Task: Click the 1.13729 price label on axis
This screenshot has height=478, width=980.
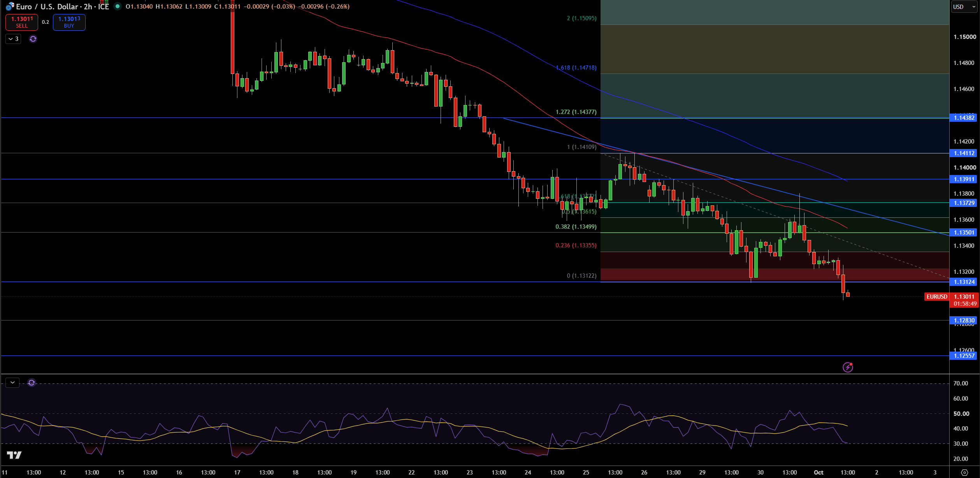Action: click(964, 203)
